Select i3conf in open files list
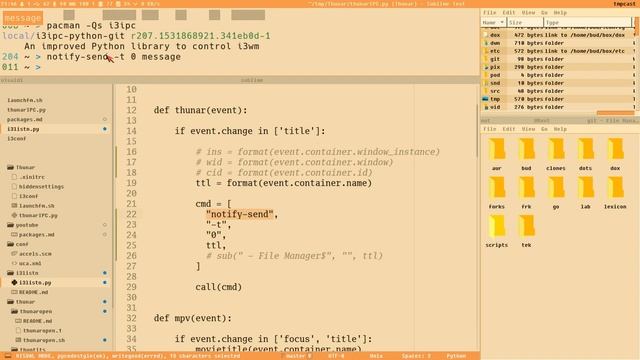This screenshot has width=640, height=360. click(16, 138)
